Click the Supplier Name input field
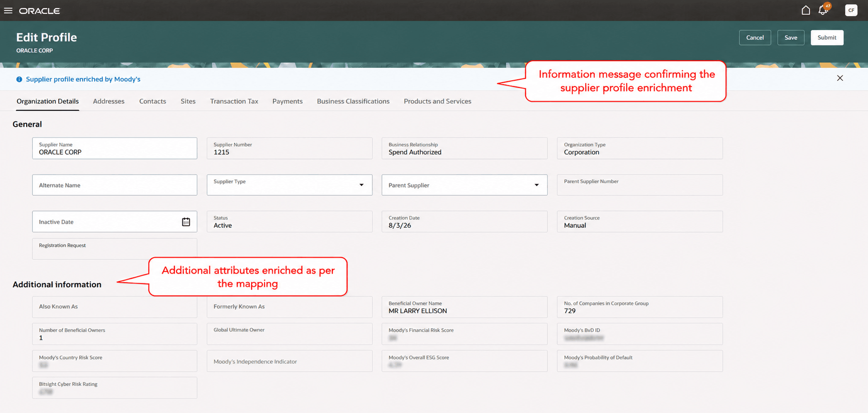 115,148
